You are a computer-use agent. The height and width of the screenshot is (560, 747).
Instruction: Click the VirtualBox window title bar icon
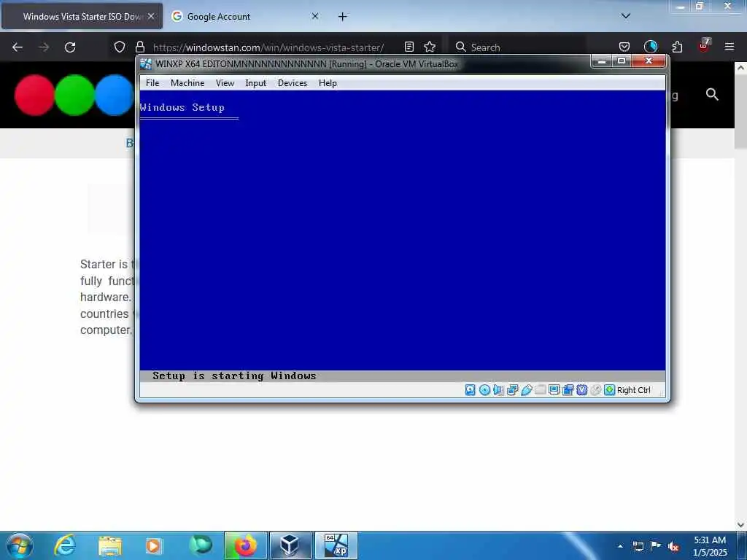pos(146,64)
